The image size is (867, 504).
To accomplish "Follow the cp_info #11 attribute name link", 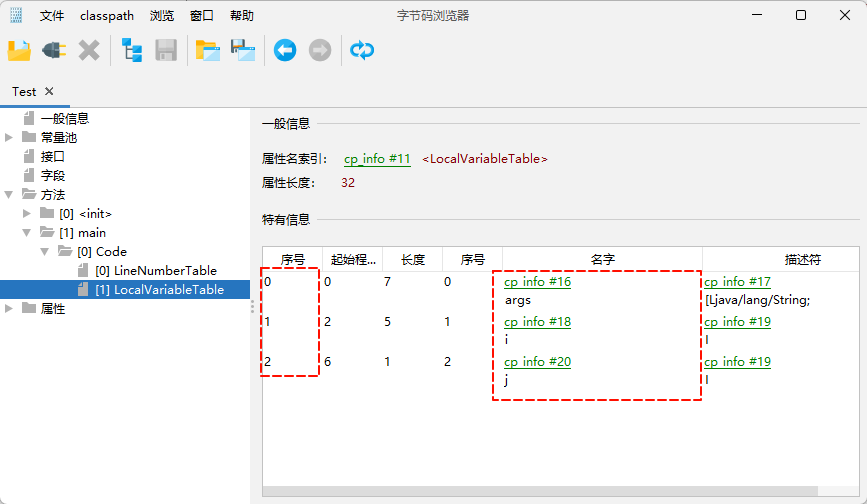I will 377,159.
